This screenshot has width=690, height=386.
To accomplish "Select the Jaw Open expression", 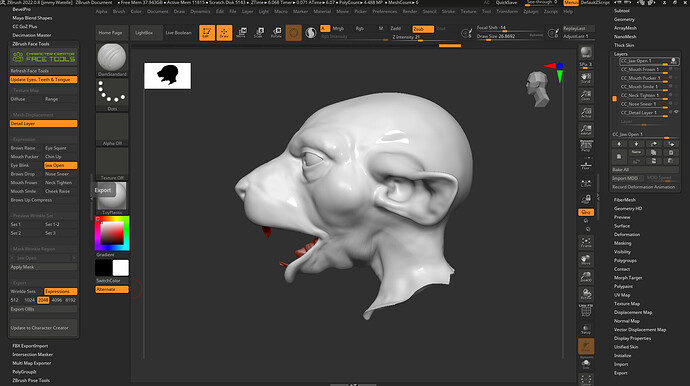I will coord(61,165).
